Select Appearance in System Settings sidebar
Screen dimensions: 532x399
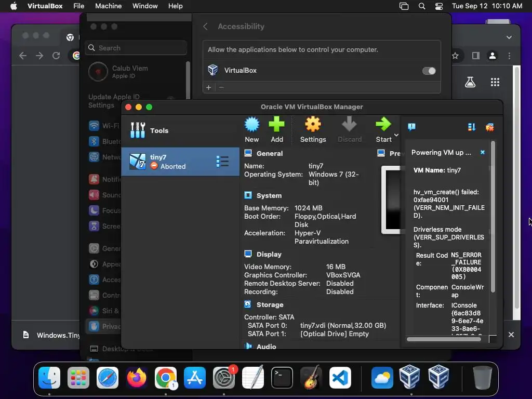point(104,264)
